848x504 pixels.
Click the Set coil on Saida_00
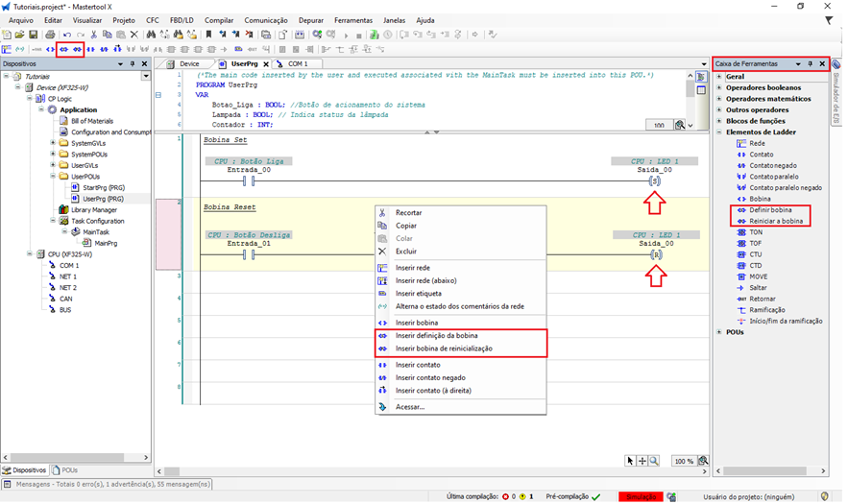pos(656,180)
